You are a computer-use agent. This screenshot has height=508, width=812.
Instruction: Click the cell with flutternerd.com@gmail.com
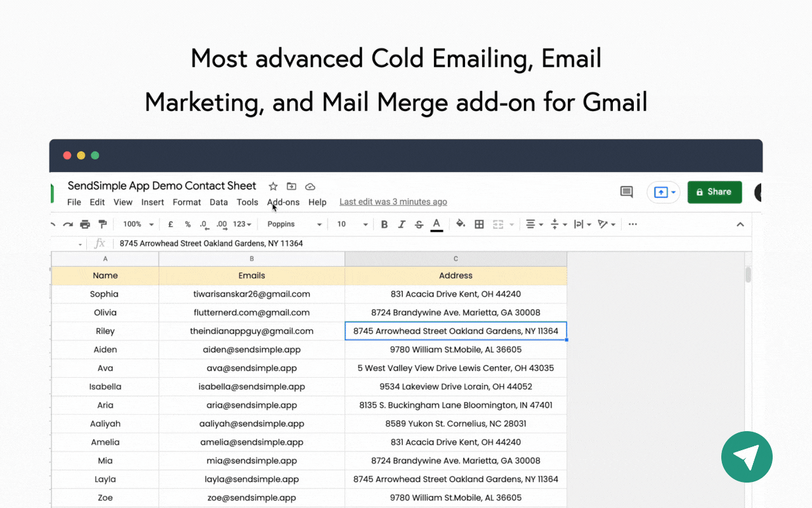tap(252, 312)
